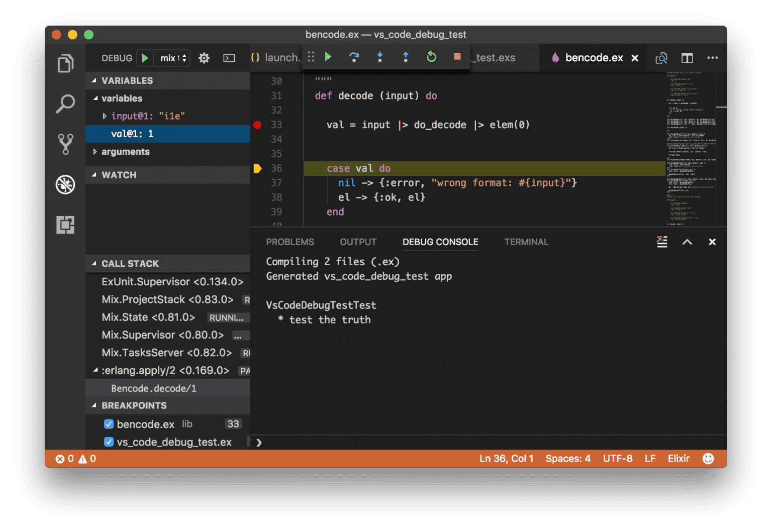Image resolution: width=772 pixels, height=532 pixels.
Task: Change language mode from Elixir
Action: point(679,459)
